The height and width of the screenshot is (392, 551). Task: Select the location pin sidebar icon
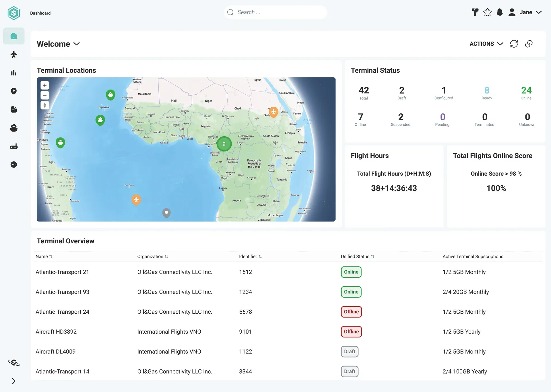[x=14, y=91]
